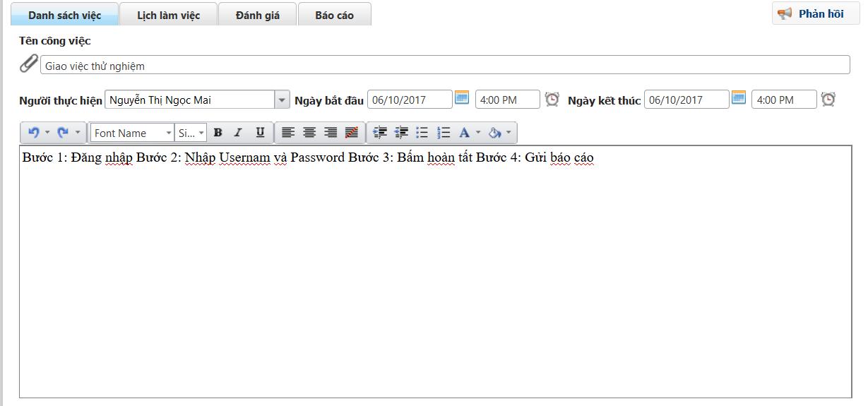This screenshot has width=868, height=406.
Task: Toggle Underline formatting
Action: click(x=260, y=133)
